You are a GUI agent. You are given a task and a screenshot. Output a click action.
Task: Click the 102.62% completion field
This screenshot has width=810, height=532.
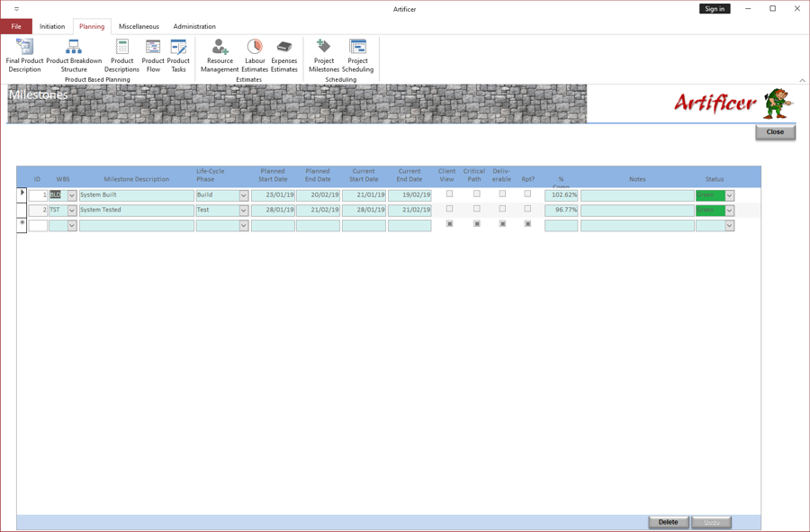(561, 195)
